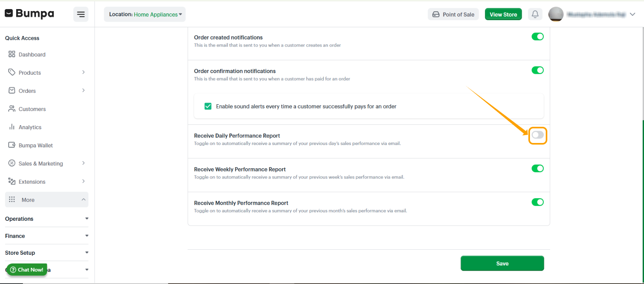Expand the Sales & Marketing arrow
Viewport: 644px width, 284px height.
tap(83, 163)
